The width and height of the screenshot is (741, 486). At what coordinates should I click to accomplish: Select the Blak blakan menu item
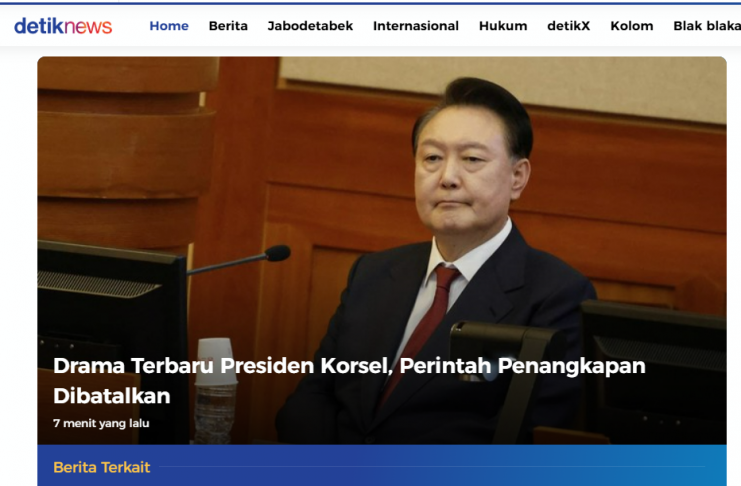[707, 26]
